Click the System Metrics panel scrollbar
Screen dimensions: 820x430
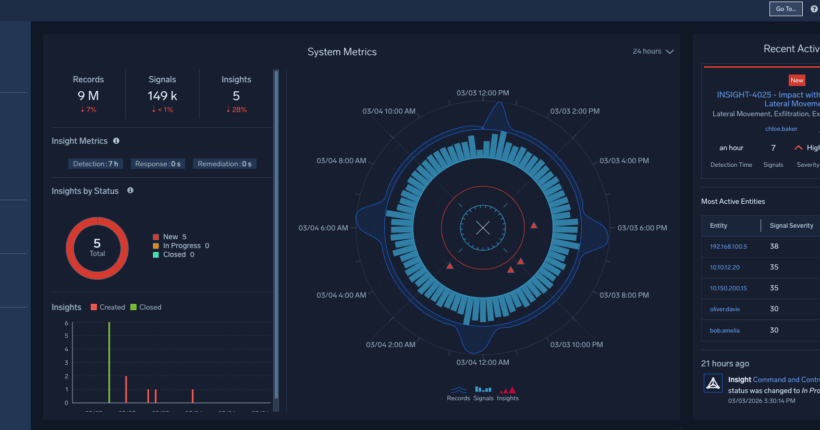coord(276,235)
